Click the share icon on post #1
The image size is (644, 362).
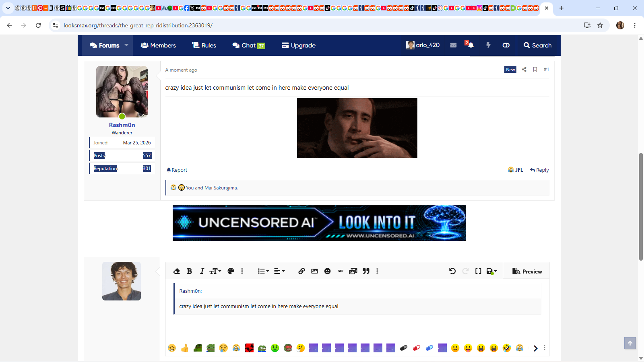point(524,69)
